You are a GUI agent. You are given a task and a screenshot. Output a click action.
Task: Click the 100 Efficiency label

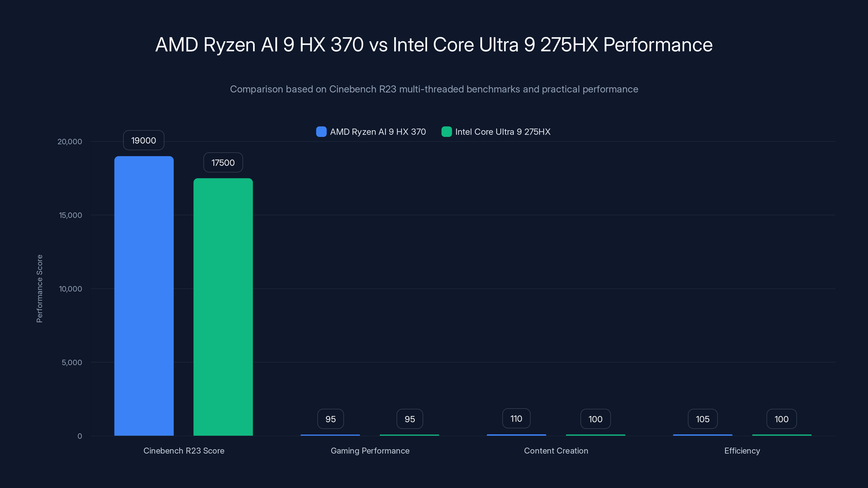point(781,419)
